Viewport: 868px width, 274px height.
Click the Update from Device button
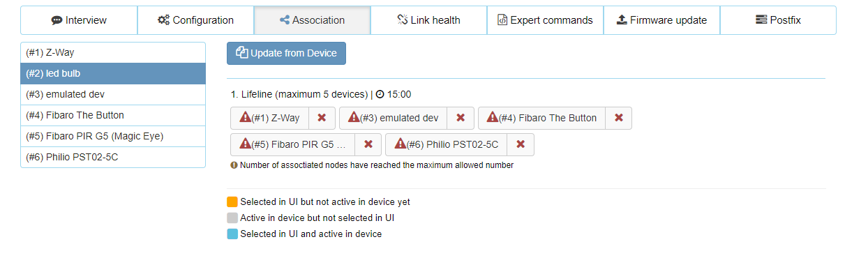coord(286,53)
